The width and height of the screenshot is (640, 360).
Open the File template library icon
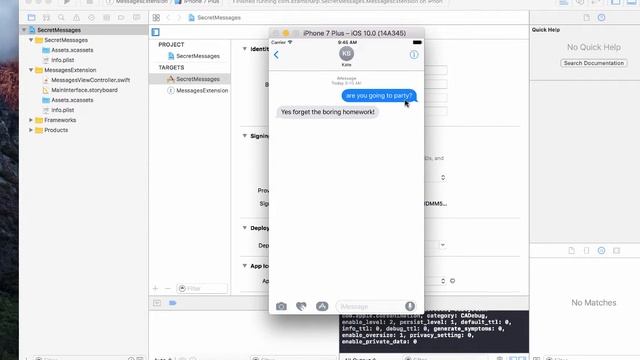coord(571,251)
